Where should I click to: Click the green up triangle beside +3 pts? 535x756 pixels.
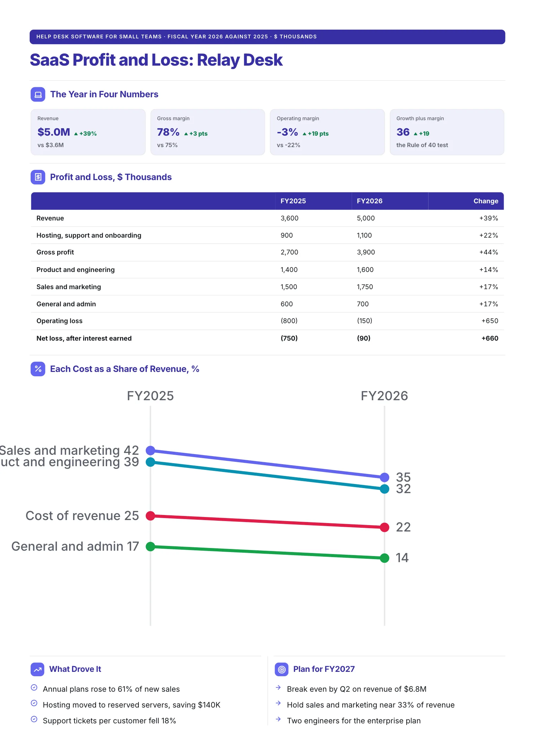[186, 134]
